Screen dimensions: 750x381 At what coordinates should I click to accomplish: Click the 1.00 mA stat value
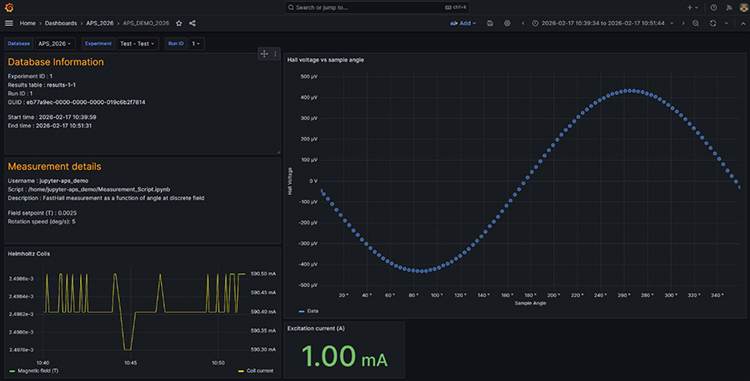344,356
